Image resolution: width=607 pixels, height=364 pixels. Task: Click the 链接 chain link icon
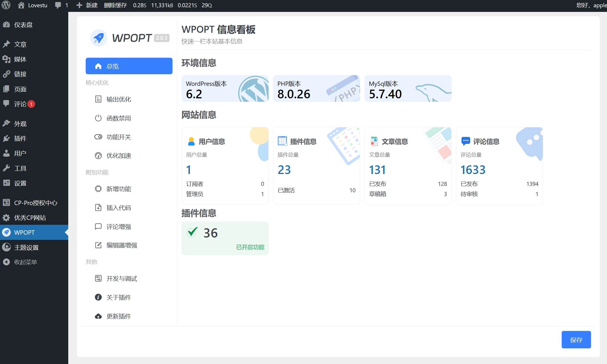[6, 74]
